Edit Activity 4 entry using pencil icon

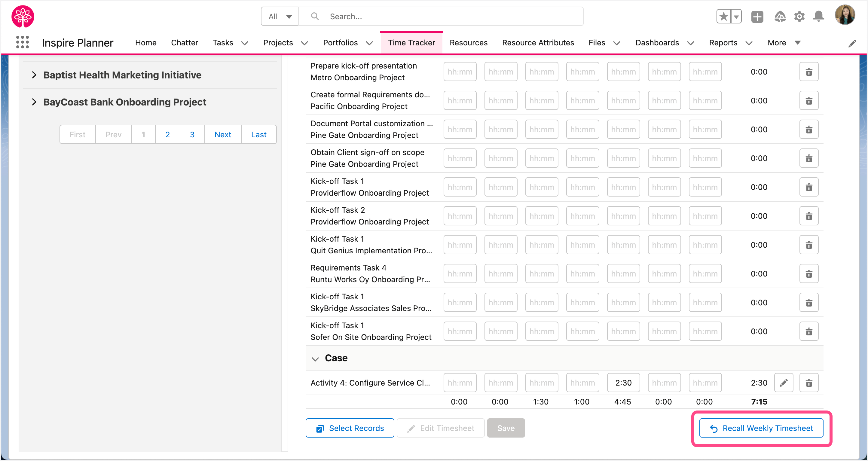784,383
